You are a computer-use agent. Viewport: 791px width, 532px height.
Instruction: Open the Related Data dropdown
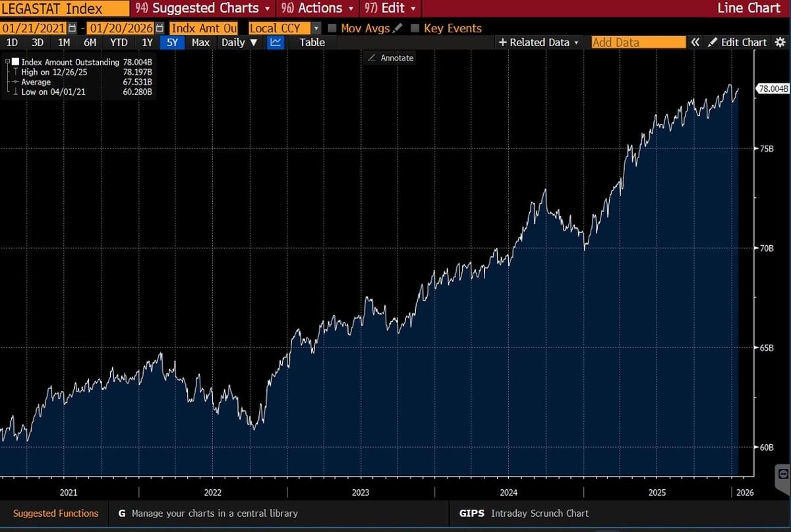[x=539, y=42]
